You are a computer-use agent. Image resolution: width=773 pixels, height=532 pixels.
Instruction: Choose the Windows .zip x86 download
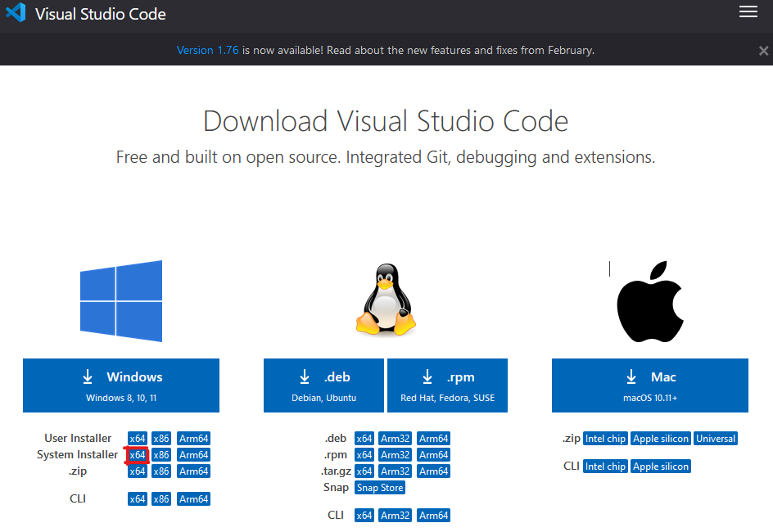161,471
